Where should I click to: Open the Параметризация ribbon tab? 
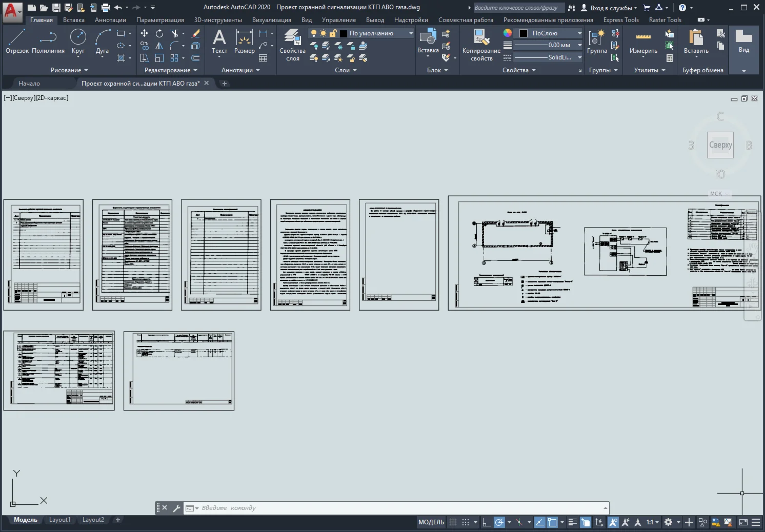tap(160, 20)
